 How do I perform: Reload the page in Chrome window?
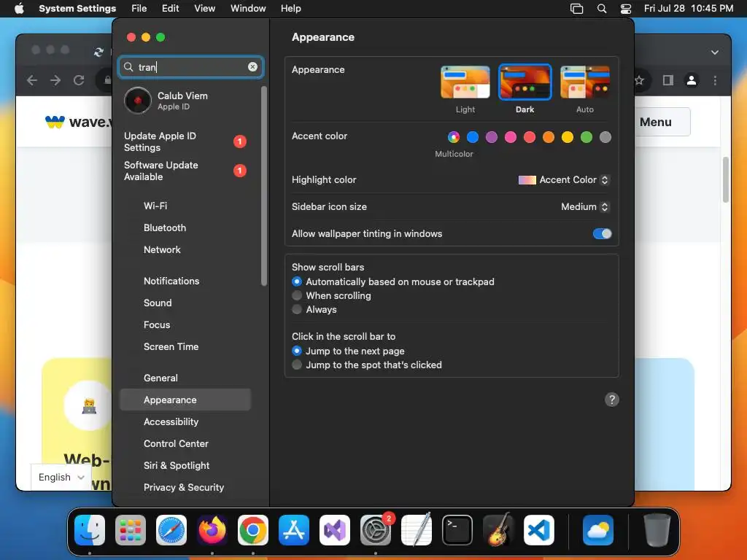coord(79,80)
